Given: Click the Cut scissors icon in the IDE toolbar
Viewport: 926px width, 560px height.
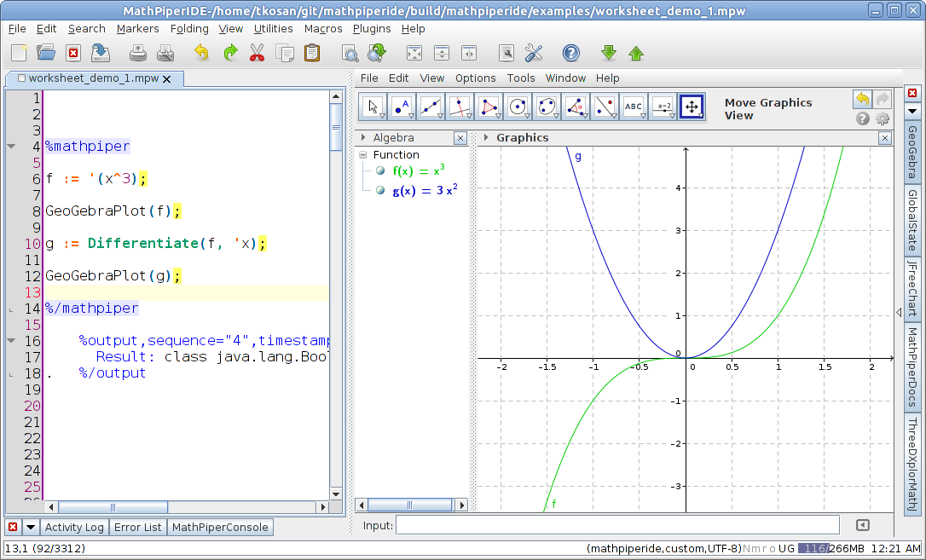Looking at the screenshot, I should tap(257, 52).
